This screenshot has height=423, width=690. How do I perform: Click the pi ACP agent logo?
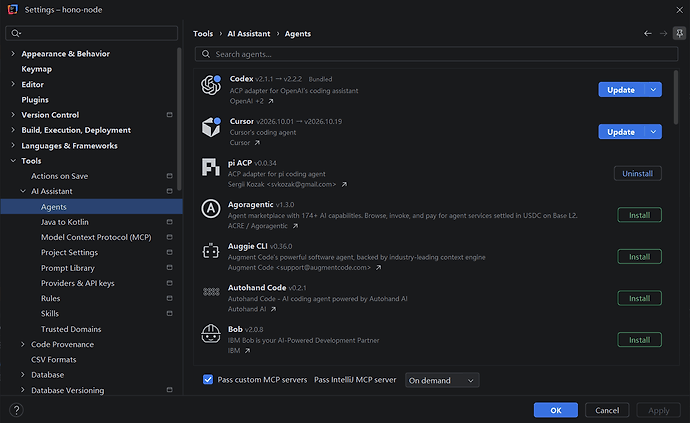tap(211, 167)
